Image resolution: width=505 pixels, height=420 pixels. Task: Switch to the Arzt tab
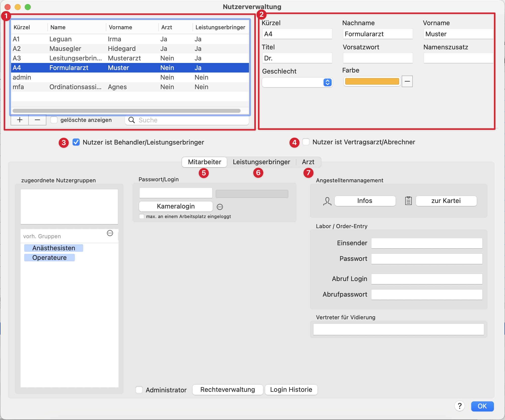308,162
